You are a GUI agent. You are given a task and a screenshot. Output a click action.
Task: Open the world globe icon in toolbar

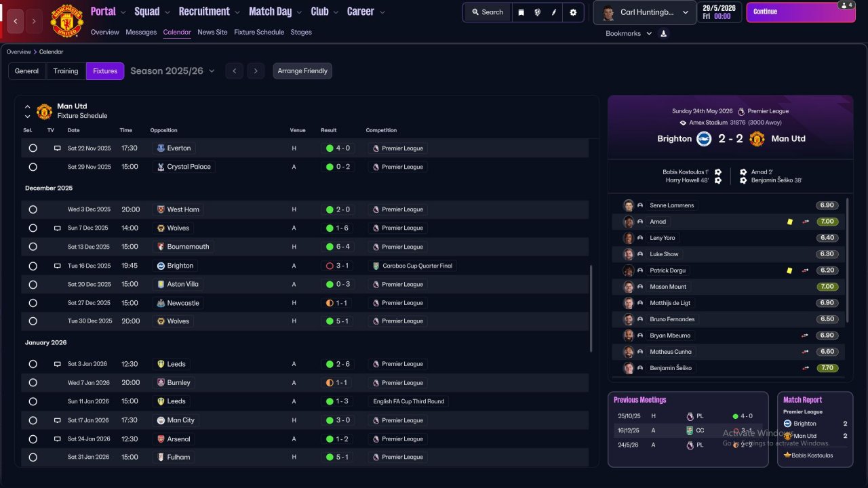538,12
